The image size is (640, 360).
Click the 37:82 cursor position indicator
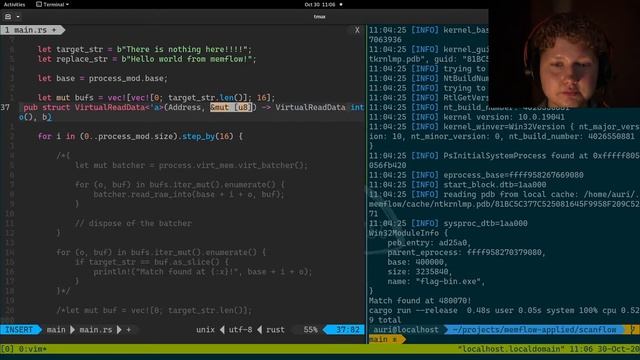347,329
